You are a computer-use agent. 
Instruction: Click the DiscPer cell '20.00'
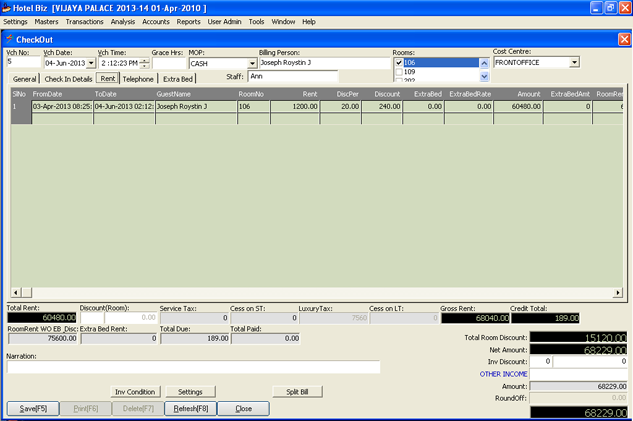point(340,107)
